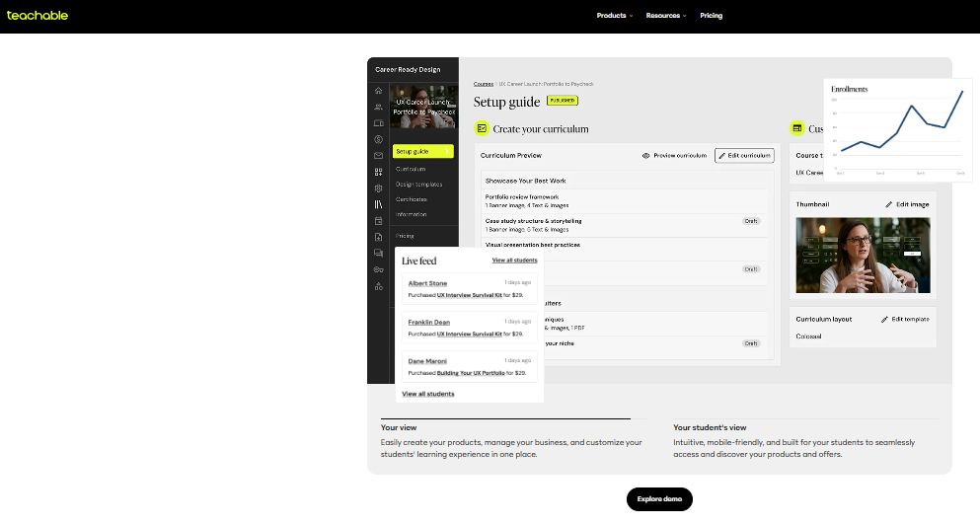The image size is (980, 524).
Task: Open the Sales dollar icon in the sidebar
Action: point(378,139)
